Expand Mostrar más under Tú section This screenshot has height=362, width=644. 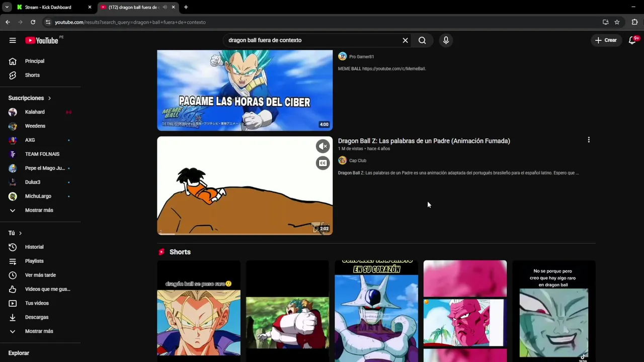[40, 331]
